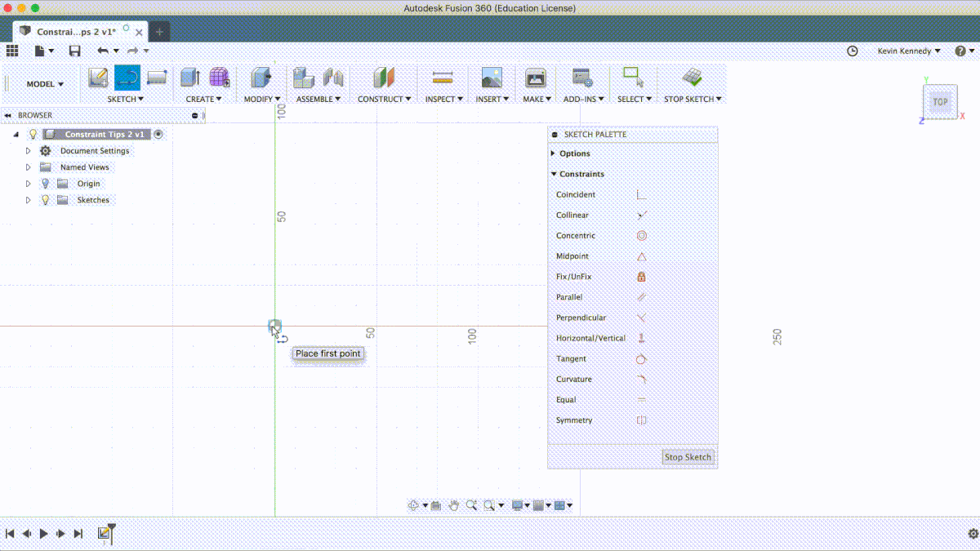This screenshot has width=980, height=551.
Task: Expand the Options section in Sketch Palette
Action: click(x=554, y=153)
